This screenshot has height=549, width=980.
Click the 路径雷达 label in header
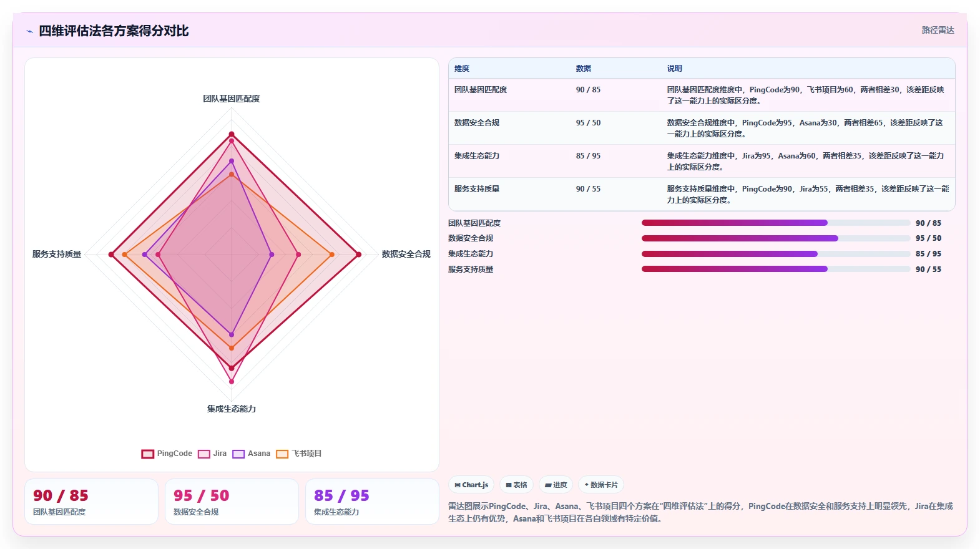(x=938, y=30)
